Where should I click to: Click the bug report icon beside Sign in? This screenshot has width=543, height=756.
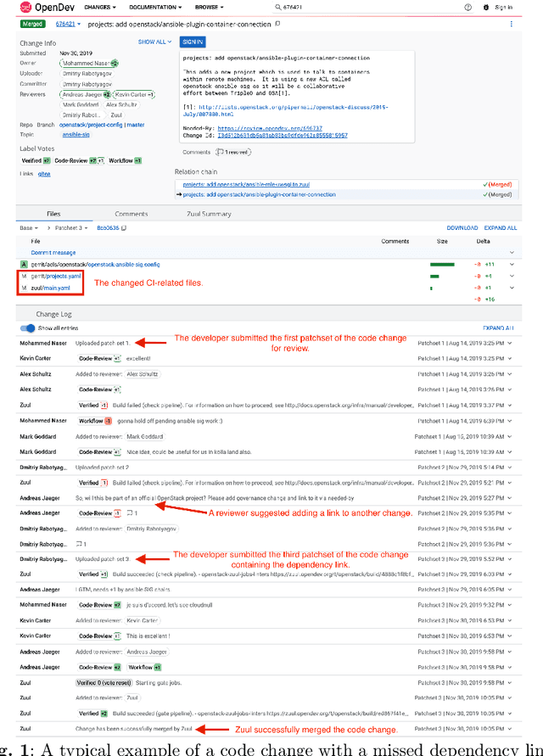[486, 8]
